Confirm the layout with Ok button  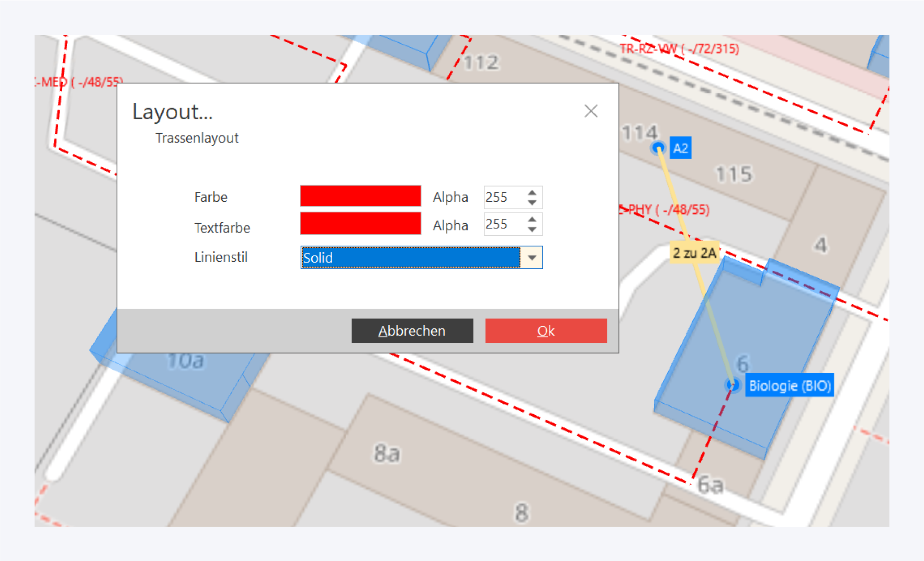(546, 331)
